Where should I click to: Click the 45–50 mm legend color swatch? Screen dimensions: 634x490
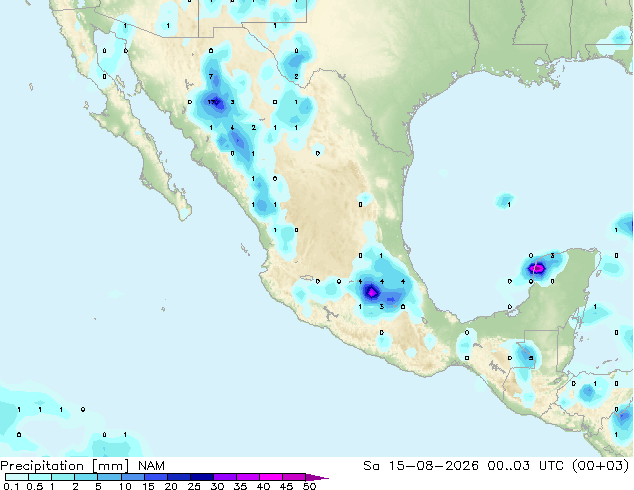pos(294,477)
